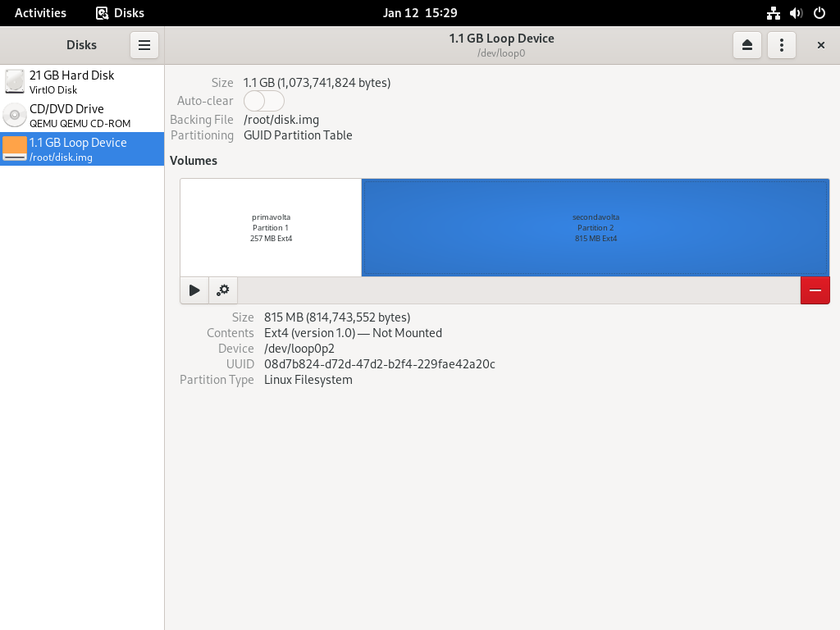Viewport: 840px width, 630px height.
Task: Click the 1.1 GB Loop Device header title
Action: pyautogui.click(x=501, y=39)
